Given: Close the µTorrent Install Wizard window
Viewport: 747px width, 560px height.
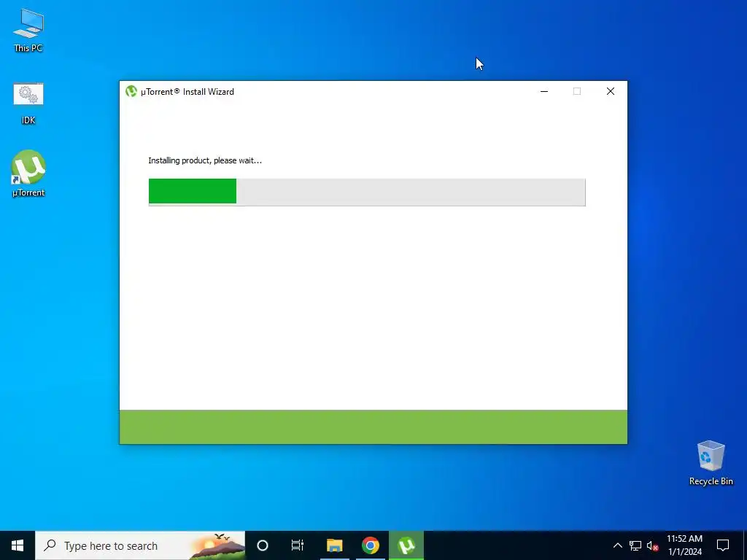Looking at the screenshot, I should [x=611, y=91].
